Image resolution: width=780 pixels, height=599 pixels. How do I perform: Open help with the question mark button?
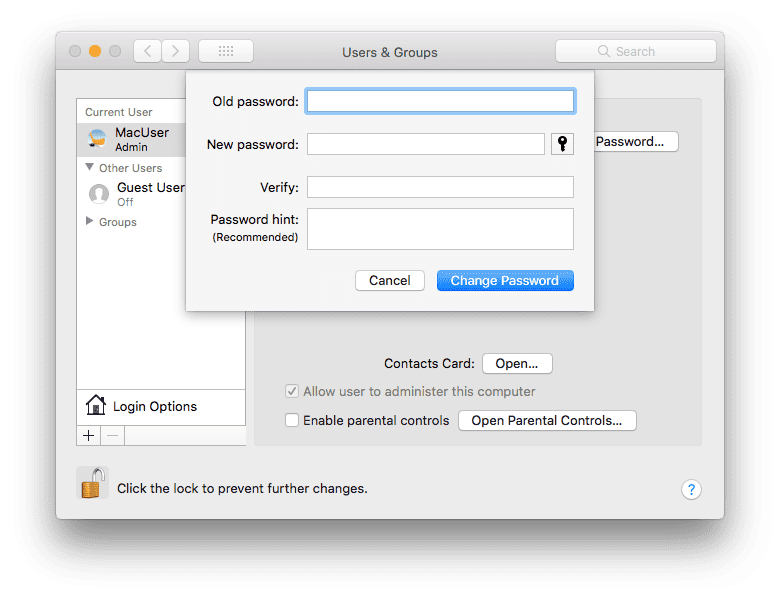pyautogui.click(x=691, y=489)
